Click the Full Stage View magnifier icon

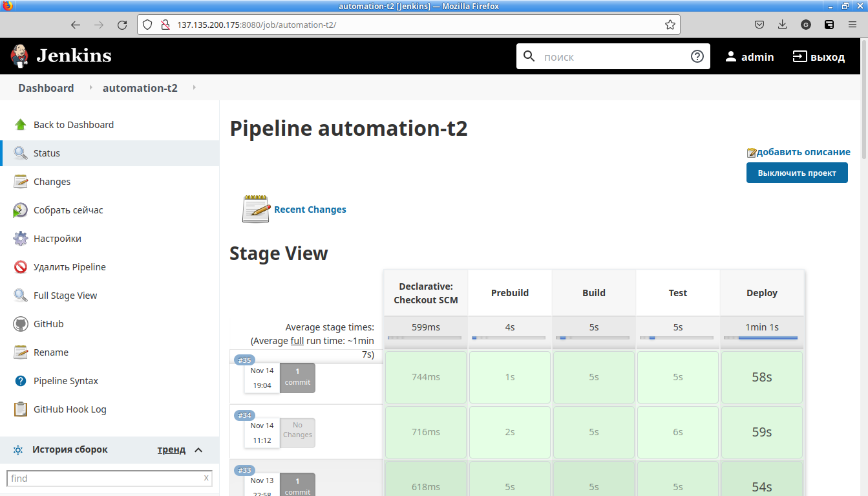(x=21, y=296)
